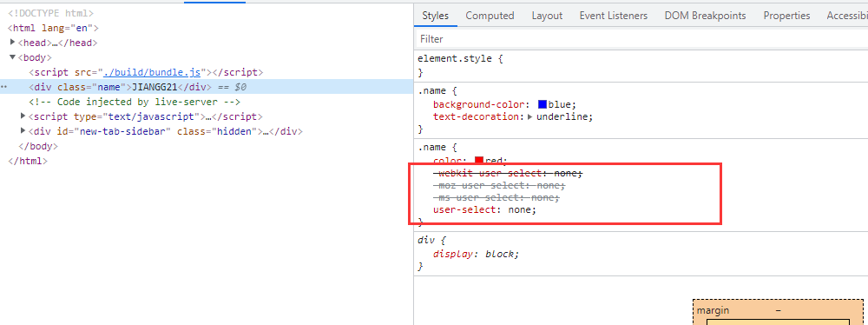Expand the head element node
The image size is (868, 325).
coord(13,43)
